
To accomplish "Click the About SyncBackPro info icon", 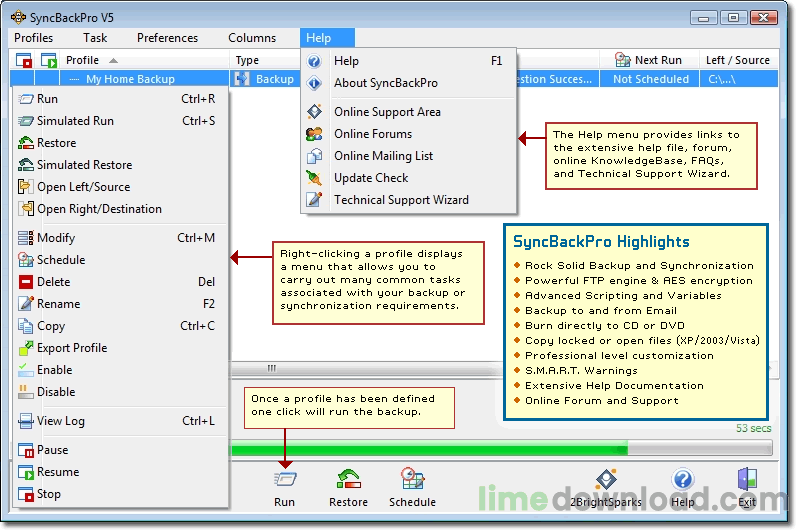I will click(314, 83).
